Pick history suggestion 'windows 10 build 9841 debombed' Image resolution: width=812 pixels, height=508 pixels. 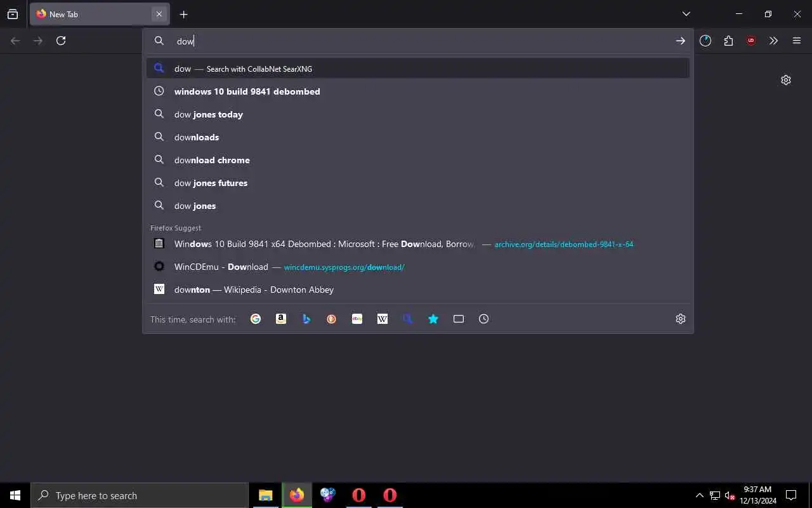point(418,91)
